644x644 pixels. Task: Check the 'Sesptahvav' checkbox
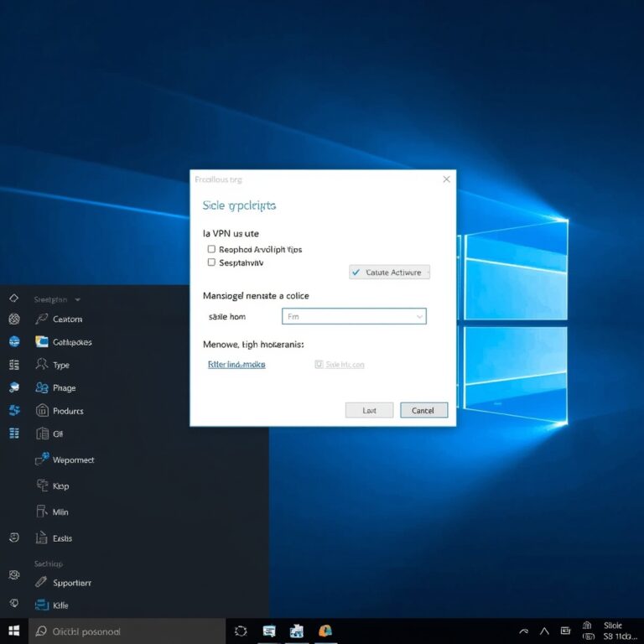[211, 262]
